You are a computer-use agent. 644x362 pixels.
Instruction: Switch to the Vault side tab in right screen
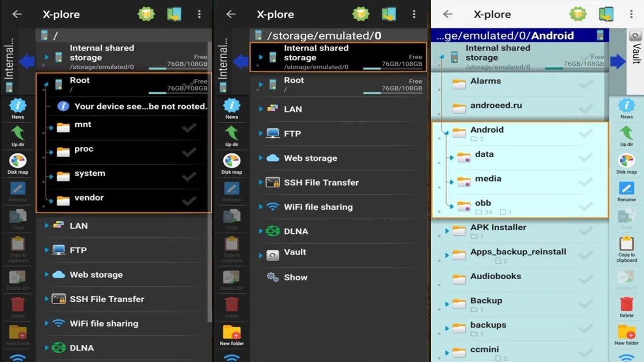point(635,61)
